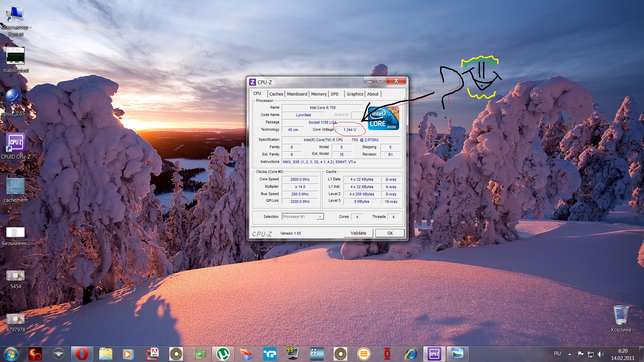Open the network tray icon
Screen dimensions: 644x362
click(591, 354)
